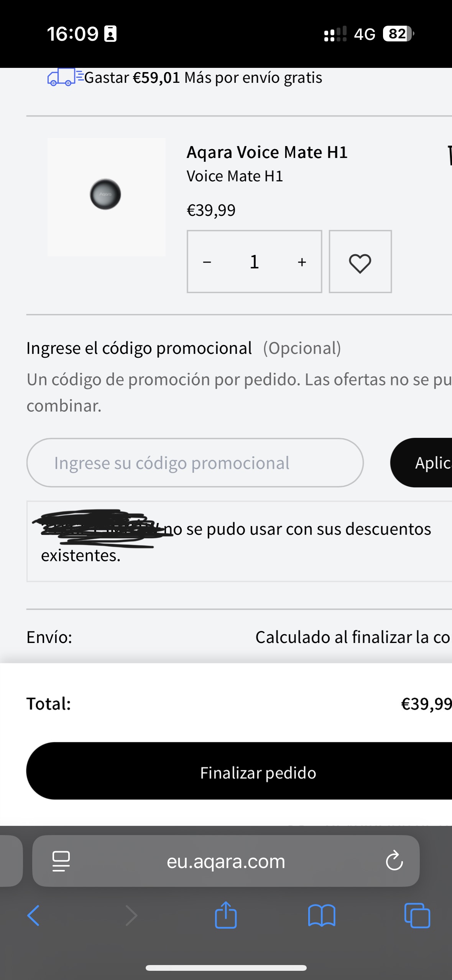This screenshot has height=980, width=452.
Task: Tap the status bar clock
Action: coord(73,34)
